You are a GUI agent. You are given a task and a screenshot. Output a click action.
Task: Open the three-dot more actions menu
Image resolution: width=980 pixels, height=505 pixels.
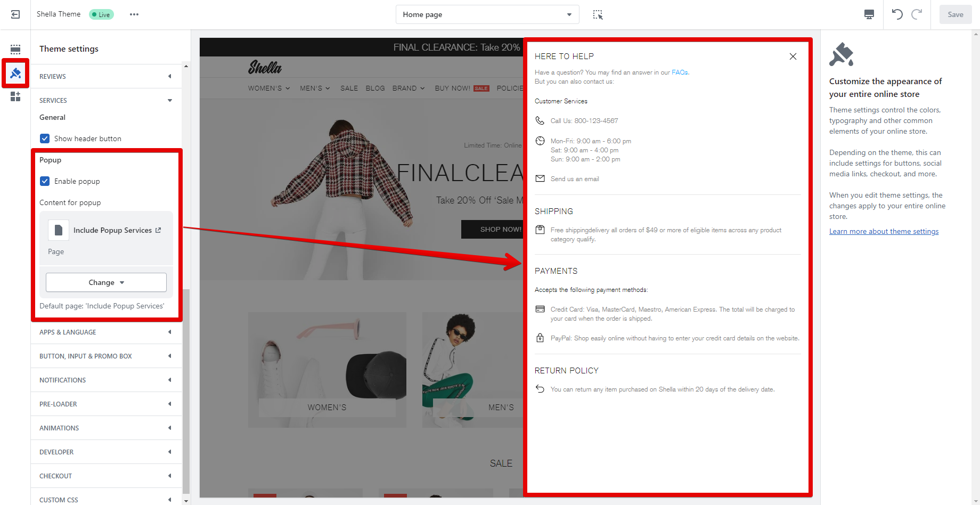pos(134,14)
